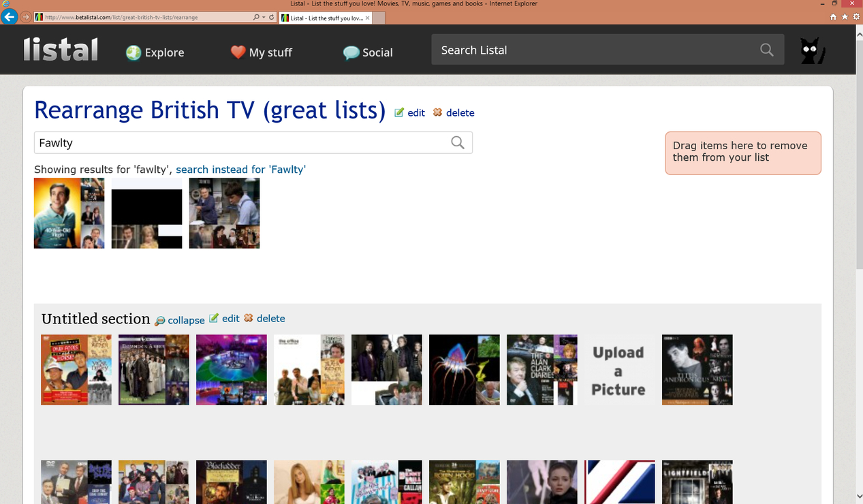The height and width of the screenshot is (504, 863).
Task: Select the Only Fools and Horses thumbnail
Action: click(x=76, y=370)
